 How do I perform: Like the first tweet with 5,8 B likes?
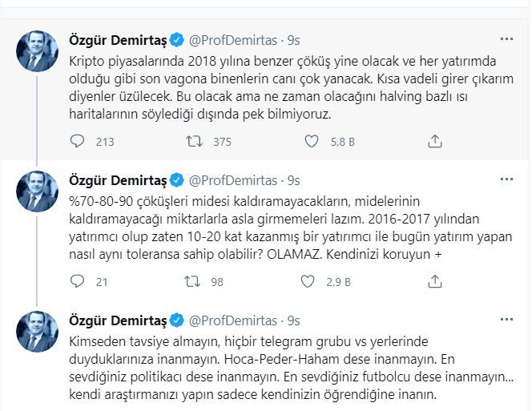(313, 142)
